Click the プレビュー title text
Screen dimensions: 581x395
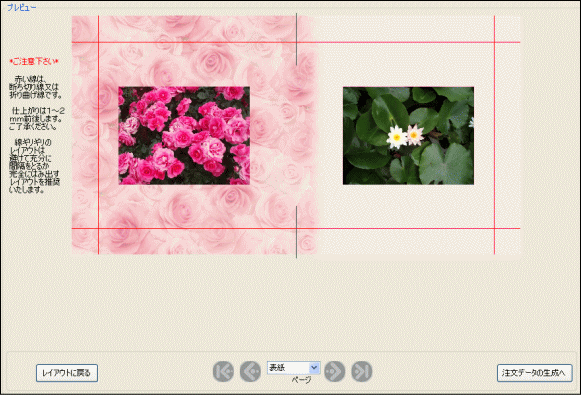click(x=22, y=7)
